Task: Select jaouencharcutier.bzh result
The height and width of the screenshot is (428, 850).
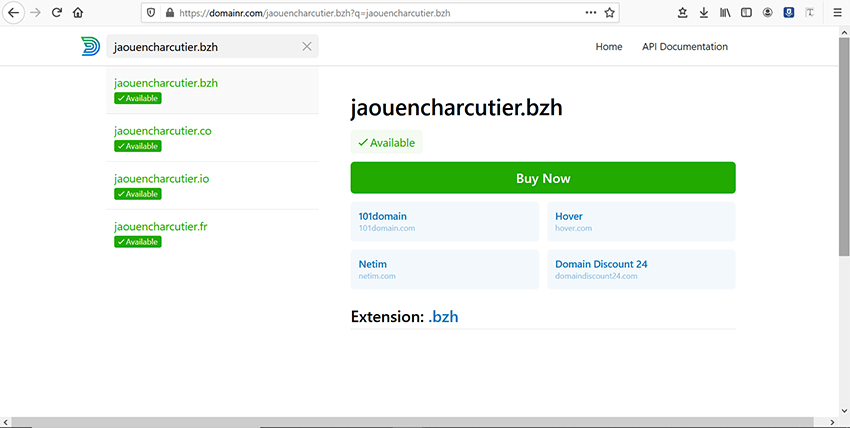Action: 212,90
